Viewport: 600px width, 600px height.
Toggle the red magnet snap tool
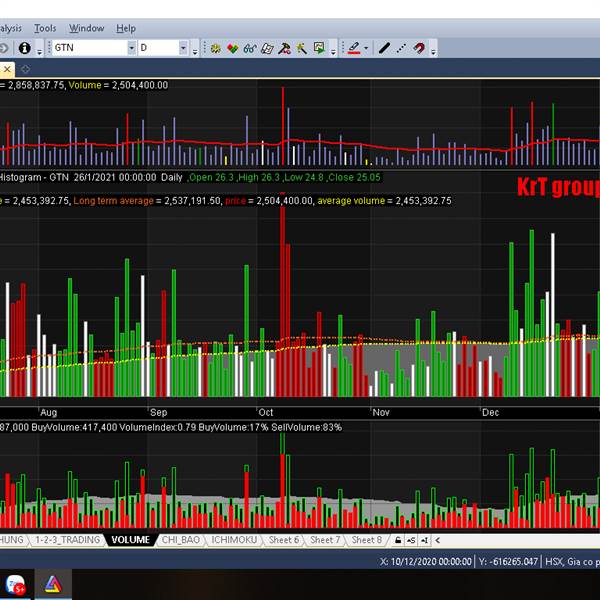coord(420,47)
